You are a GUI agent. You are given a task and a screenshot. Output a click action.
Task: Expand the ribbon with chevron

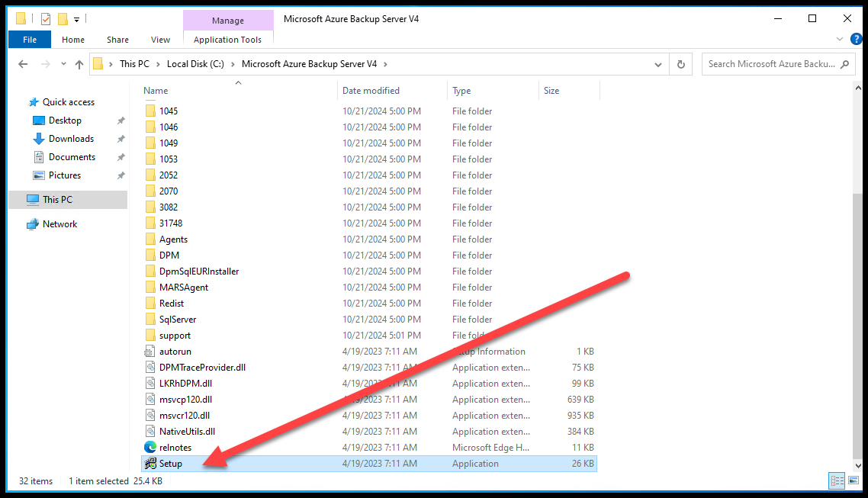coord(839,40)
